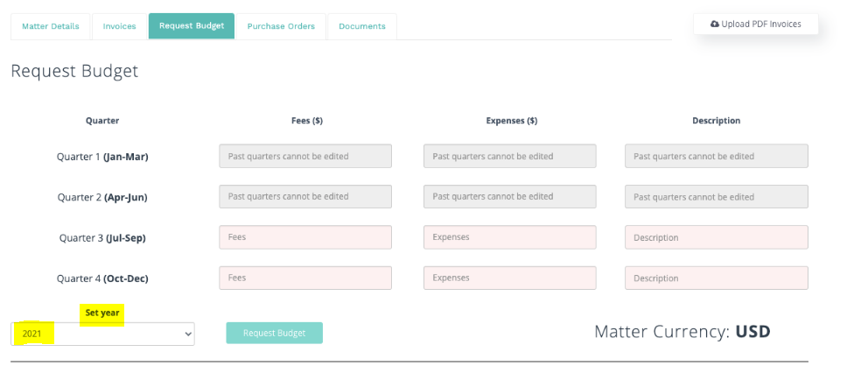Go to the Purchase Orders tab

pos(281,26)
